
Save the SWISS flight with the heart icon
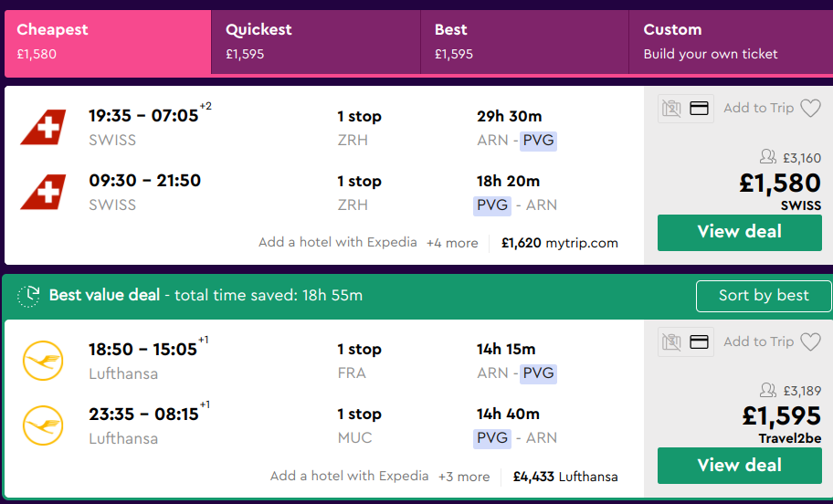click(810, 109)
